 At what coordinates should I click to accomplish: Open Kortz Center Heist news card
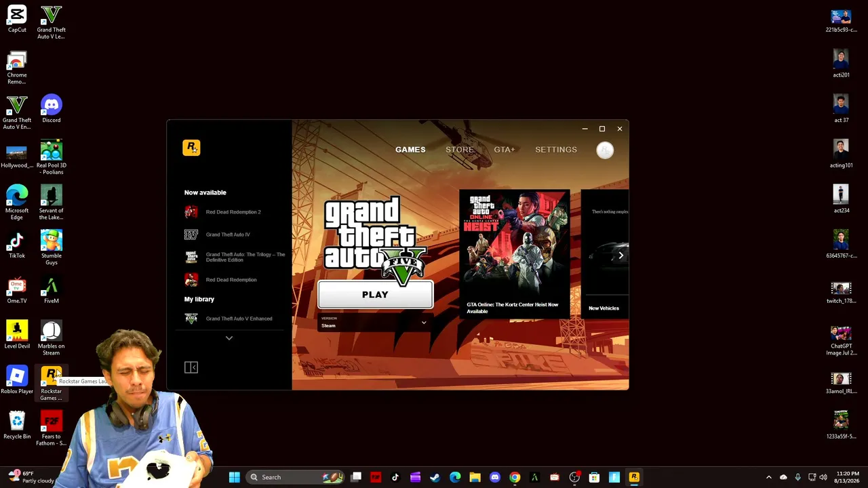(515, 253)
